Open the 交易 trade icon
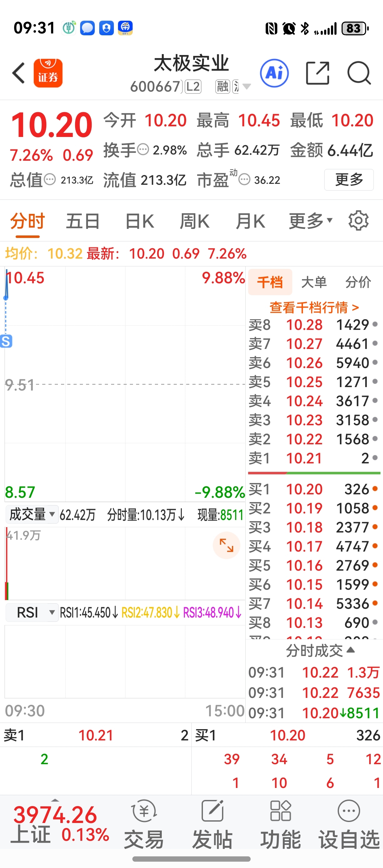Image resolution: width=383 pixels, height=868 pixels. click(x=144, y=824)
